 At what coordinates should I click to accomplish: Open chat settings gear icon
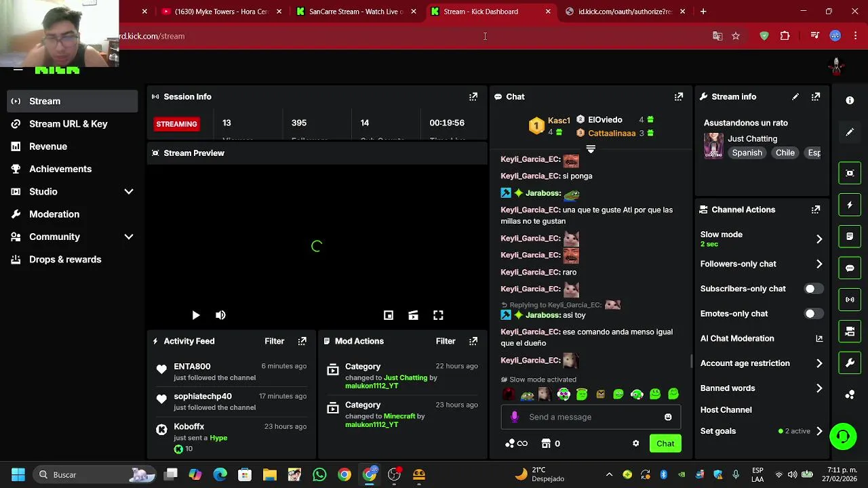point(635,443)
